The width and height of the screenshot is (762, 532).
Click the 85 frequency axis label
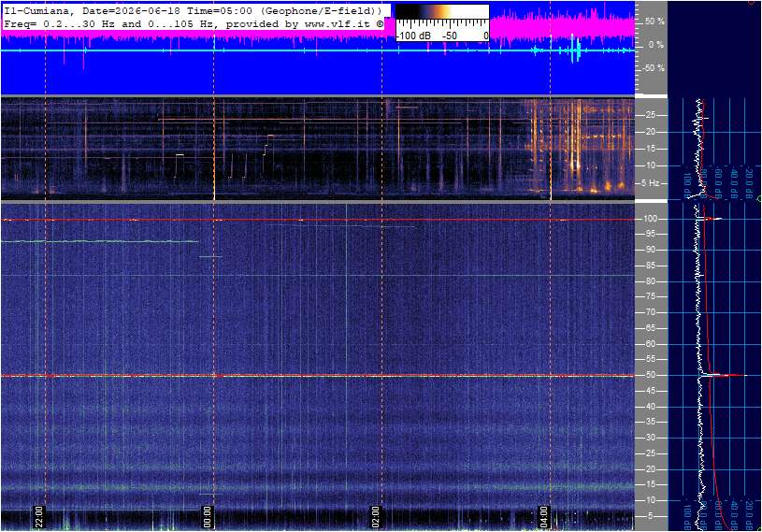[650, 266]
